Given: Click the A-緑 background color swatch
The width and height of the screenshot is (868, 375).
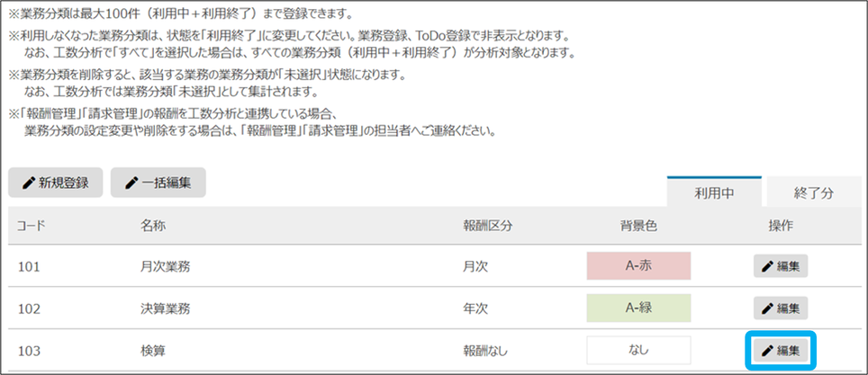Looking at the screenshot, I should (638, 308).
